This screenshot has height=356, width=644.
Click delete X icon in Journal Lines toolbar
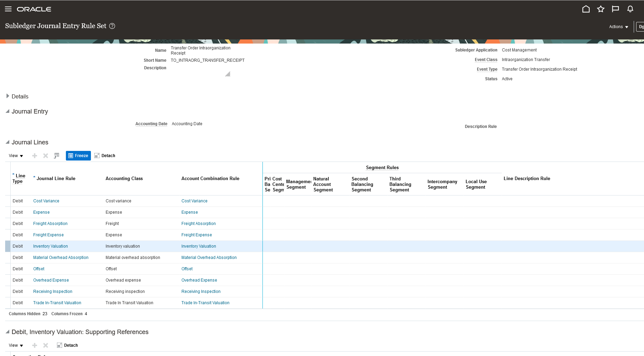point(46,156)
